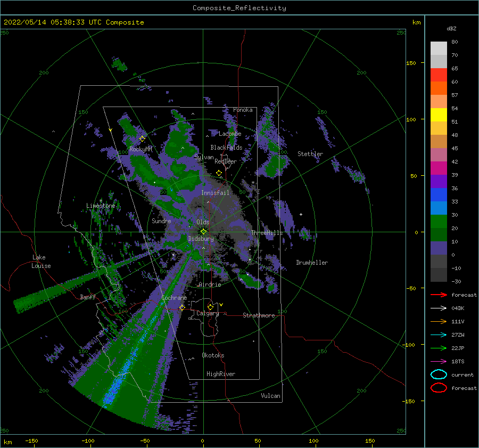This screenshot has height=448, width=479.
Task: Click the red forecast arrow in legend
Action: click(x=439, y=295)
